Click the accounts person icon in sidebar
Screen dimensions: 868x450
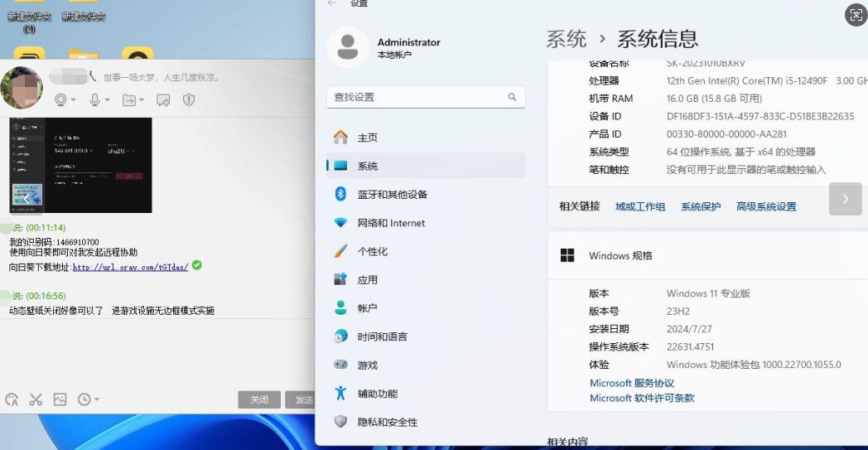(340, 307)
